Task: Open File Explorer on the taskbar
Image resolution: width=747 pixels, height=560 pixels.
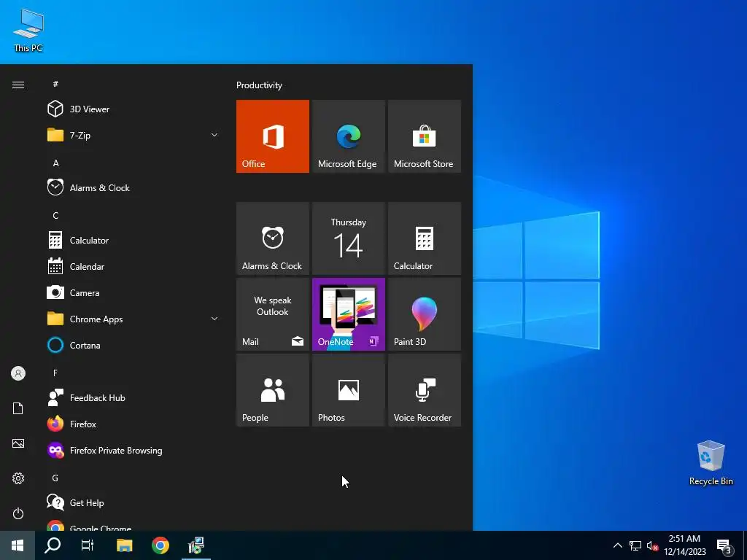Action: coord(124,545)
